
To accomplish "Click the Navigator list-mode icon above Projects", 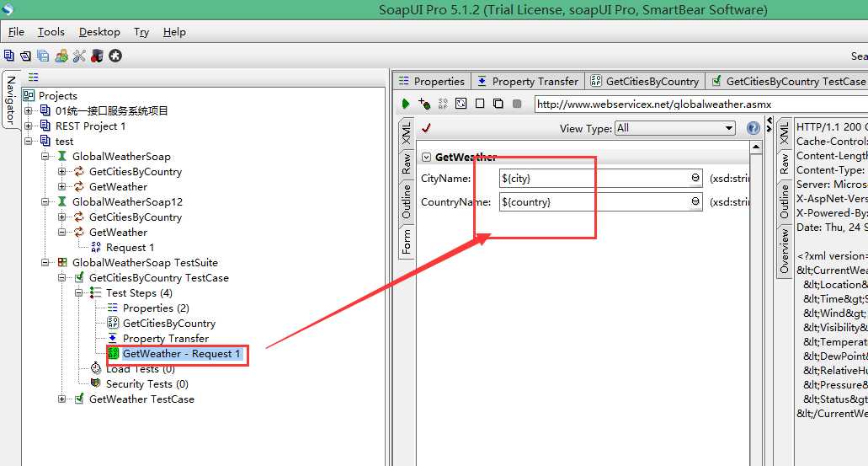I will pyautogui.click(x=33, y=77).
